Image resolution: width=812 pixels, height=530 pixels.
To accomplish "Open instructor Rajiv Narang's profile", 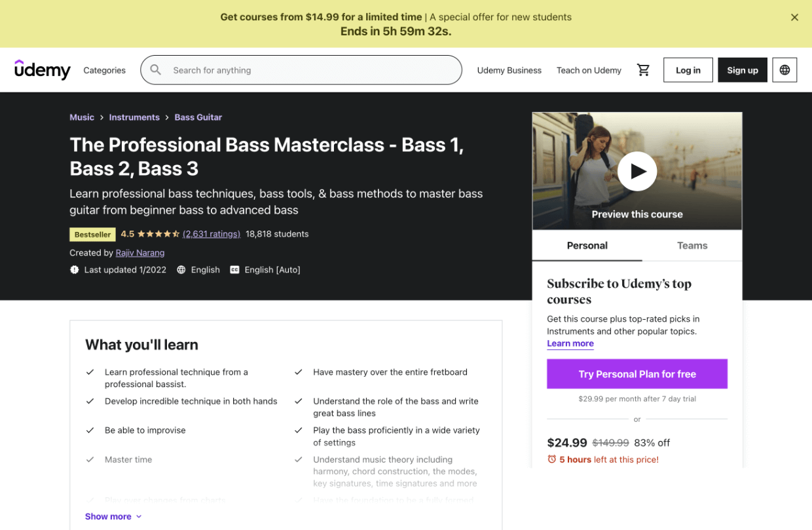I will tap(139, 253).
